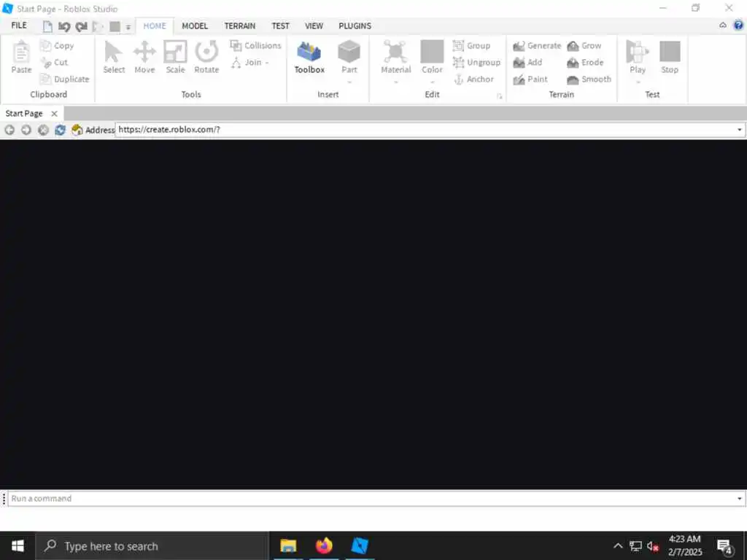Click the New file quick access icon
This screenshot has height=560, width=747.
[x=47, y=27]
